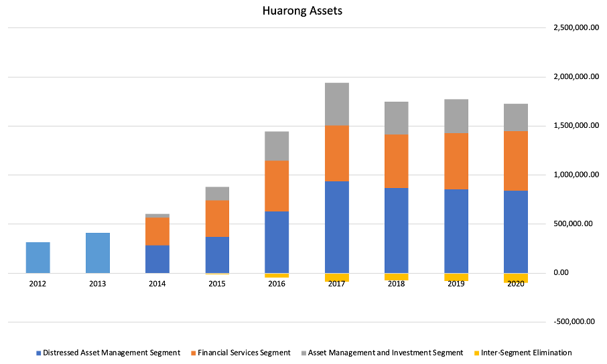Select the orange segment of the 2018 bar
The height and width of the screenshot is (364, 607).
point(397,161)
